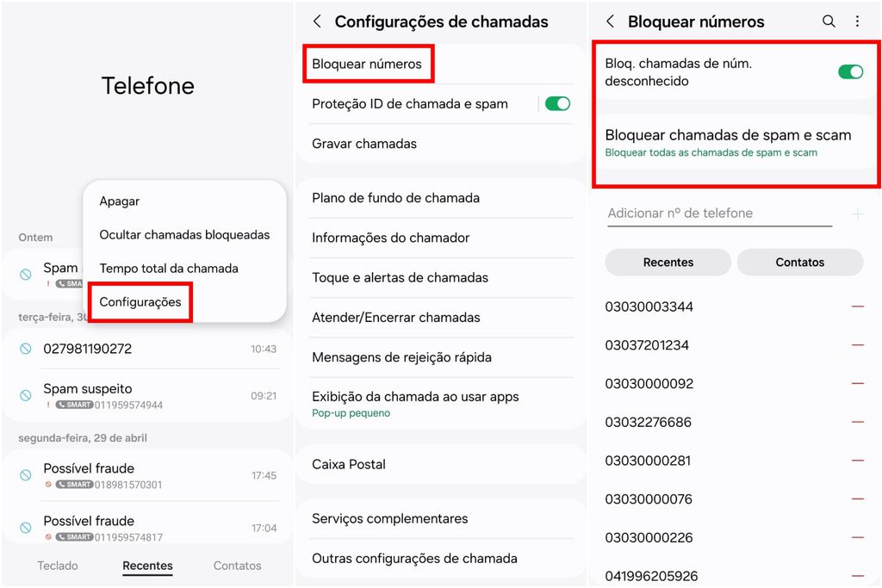Remove blocked number 03030000226
882x588 pixels.
click(857, 538)
